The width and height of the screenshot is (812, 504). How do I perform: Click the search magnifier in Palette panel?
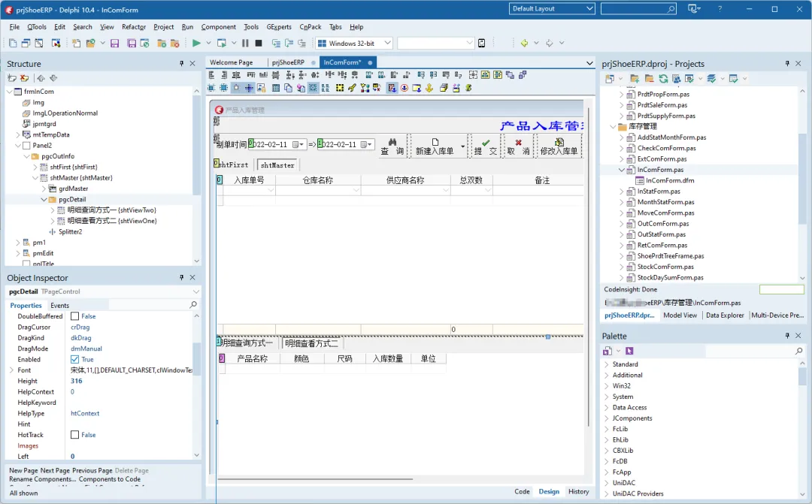tap(799, 351)
